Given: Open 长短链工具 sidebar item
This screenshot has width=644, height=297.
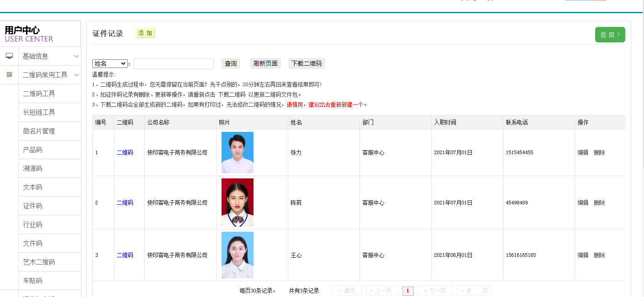Looking at the screenshot, I should [39, 112].
